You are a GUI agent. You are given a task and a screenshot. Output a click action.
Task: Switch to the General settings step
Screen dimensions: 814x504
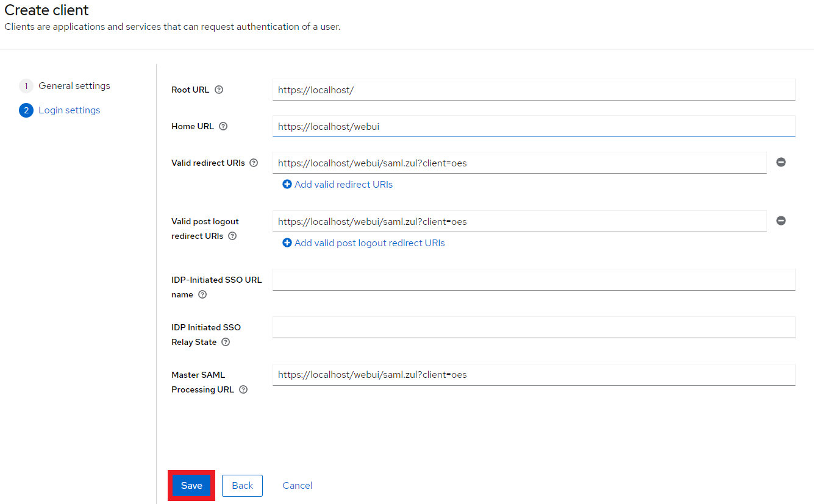[x=74, y=85]
